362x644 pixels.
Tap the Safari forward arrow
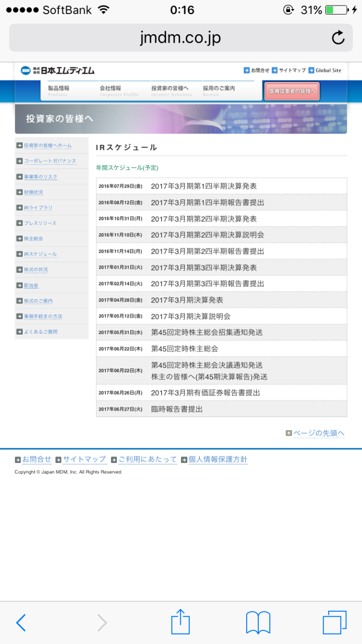point(102,623)
